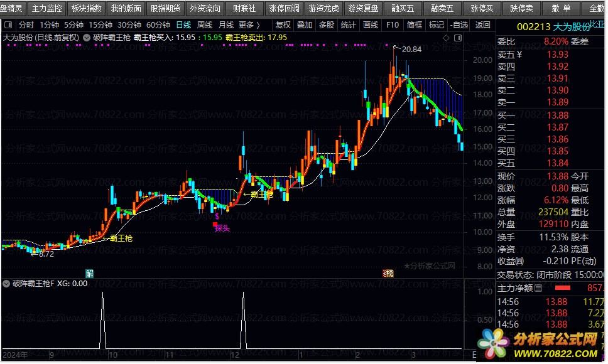608x364 pixels.
Task: Select the 1分钟 period
Action: pos(49,25)
